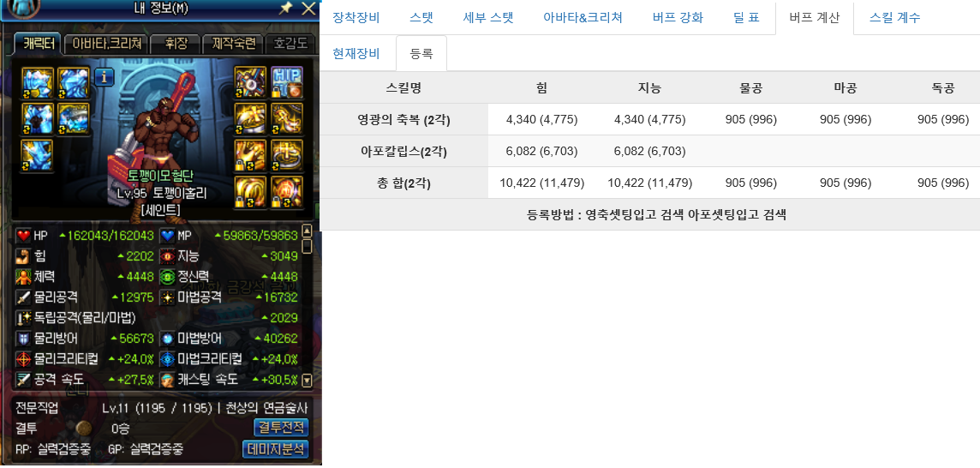The height and width of the screenshot is (468, 980).
Task: Click the stat list scroll-up arrow
Action: tap(307, 231)
